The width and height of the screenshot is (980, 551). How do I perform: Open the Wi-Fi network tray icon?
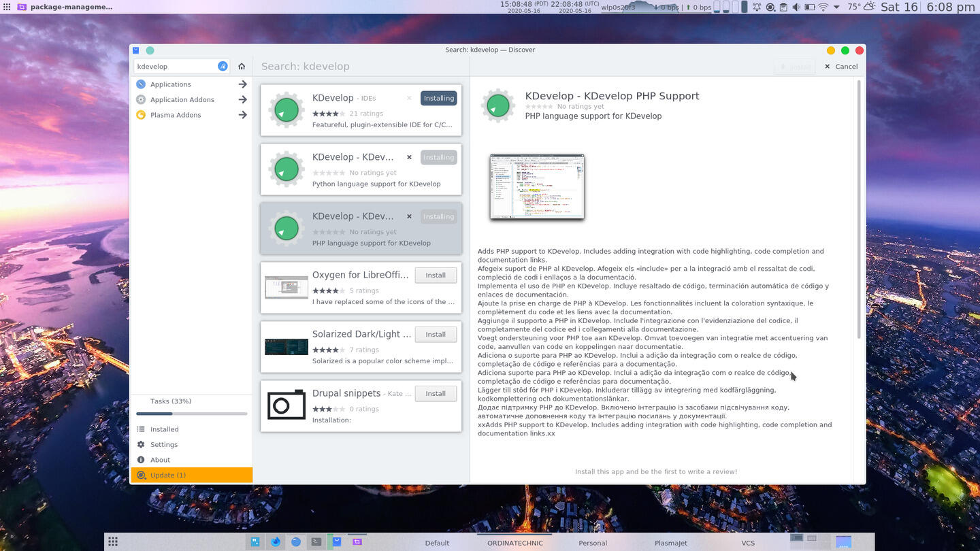pyautogui.click(x=823, y=7)
